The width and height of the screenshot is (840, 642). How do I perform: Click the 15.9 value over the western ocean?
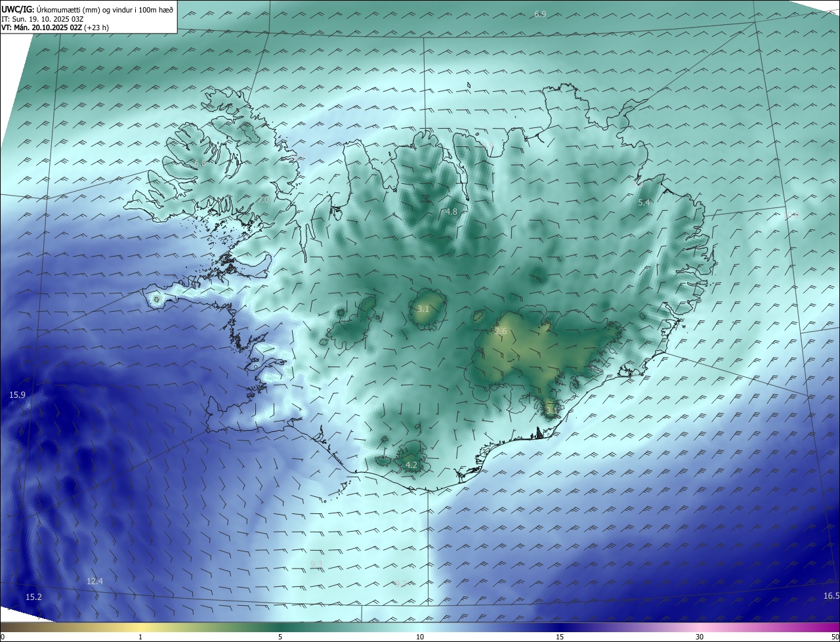[x=17, y=395]
